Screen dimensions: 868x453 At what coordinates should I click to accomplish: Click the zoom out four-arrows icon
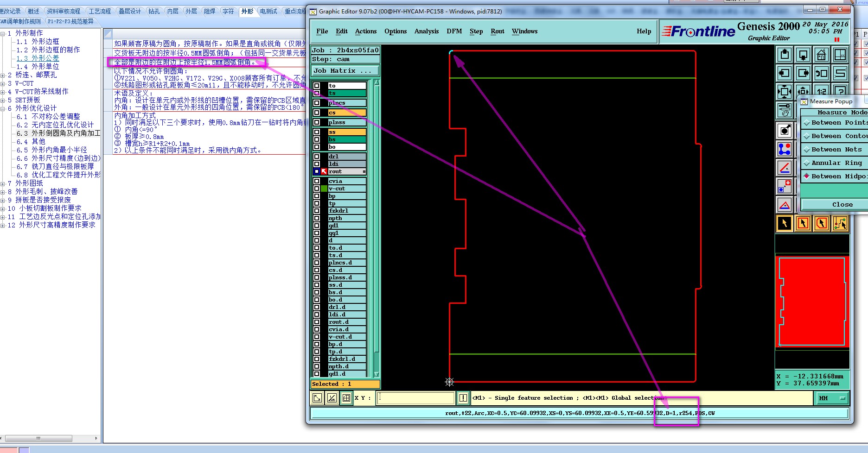click(x=785, y=91)
